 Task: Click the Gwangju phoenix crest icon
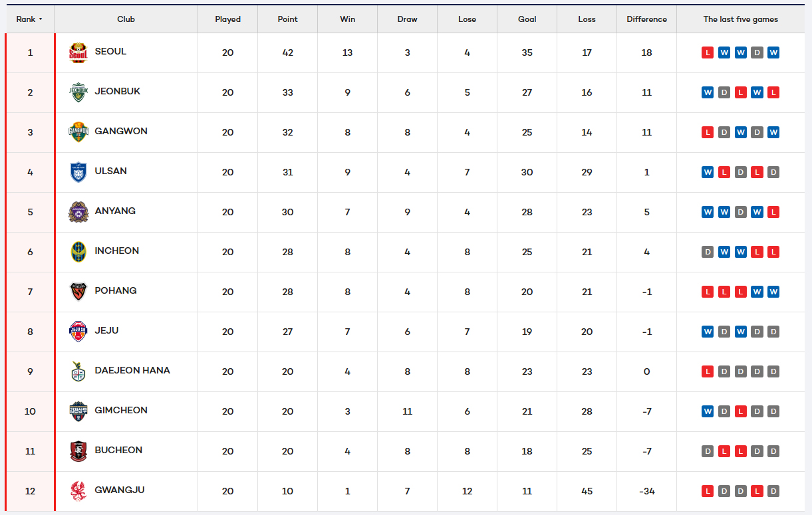pyautogui.click(x=78, y=491)
